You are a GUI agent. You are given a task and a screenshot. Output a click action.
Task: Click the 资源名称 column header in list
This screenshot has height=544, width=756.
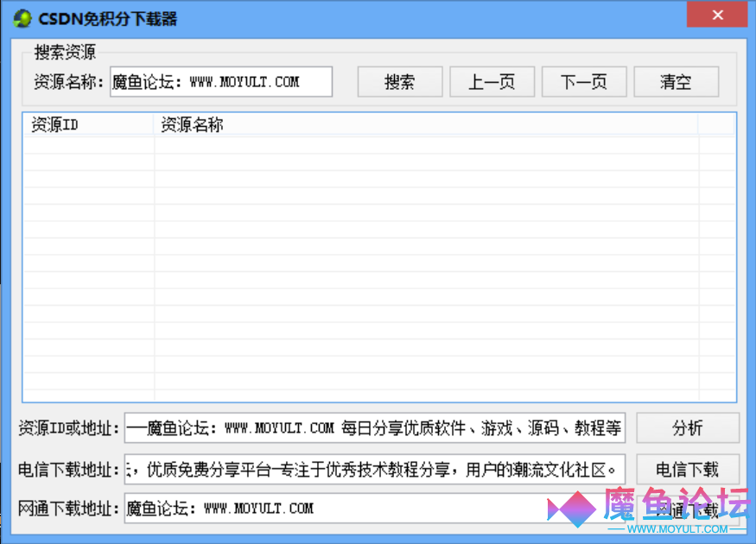click(x=426, y=125)
